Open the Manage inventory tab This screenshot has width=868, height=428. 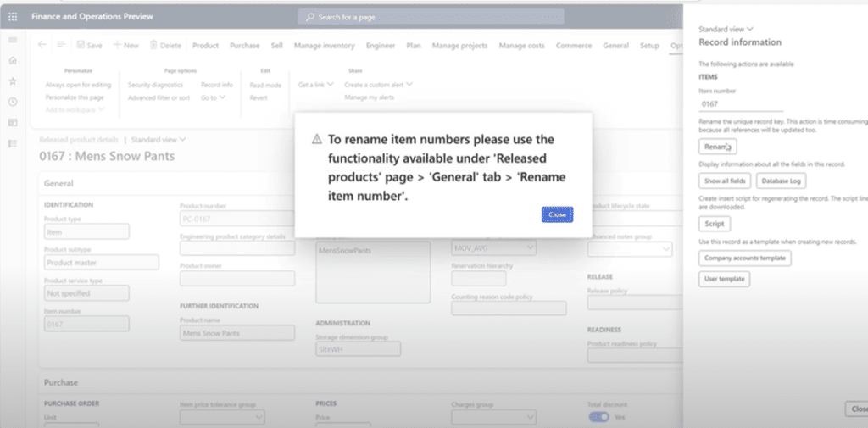325,46
